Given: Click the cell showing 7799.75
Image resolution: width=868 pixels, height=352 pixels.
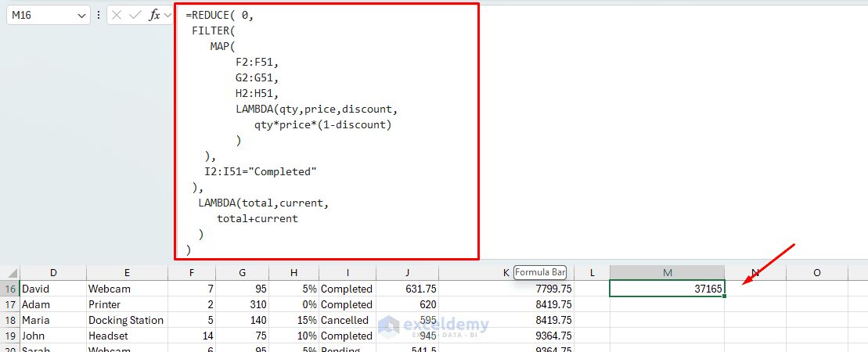Looking at the screenshot, I should coord(506,289).
